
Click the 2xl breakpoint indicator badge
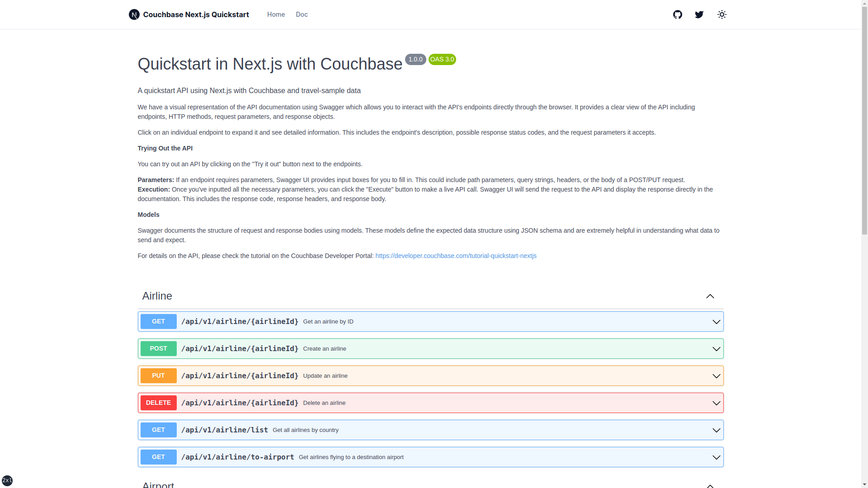click(x=7, y=480)
